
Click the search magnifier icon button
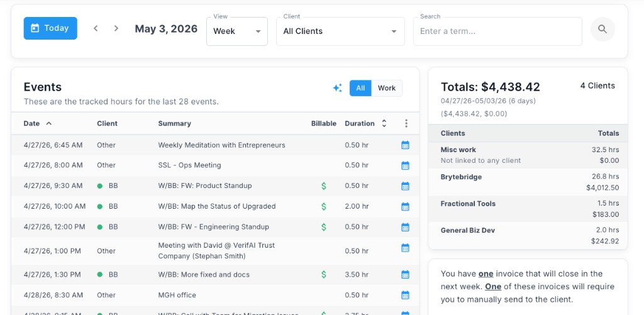602,29
